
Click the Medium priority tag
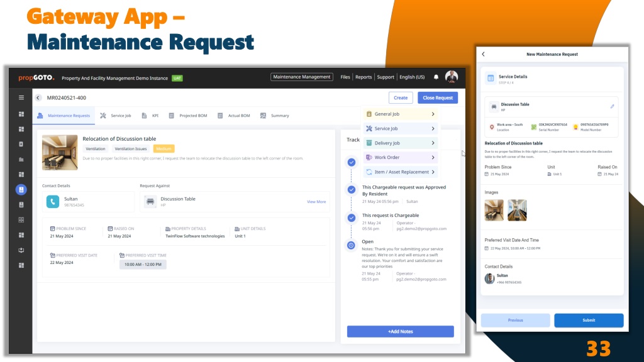pos(164,148)
